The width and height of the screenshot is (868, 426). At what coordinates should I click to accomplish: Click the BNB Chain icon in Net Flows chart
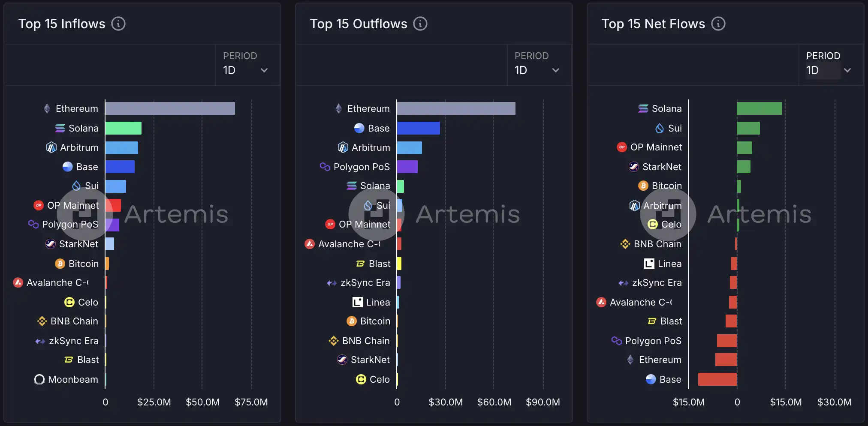[x=625, y=244]
